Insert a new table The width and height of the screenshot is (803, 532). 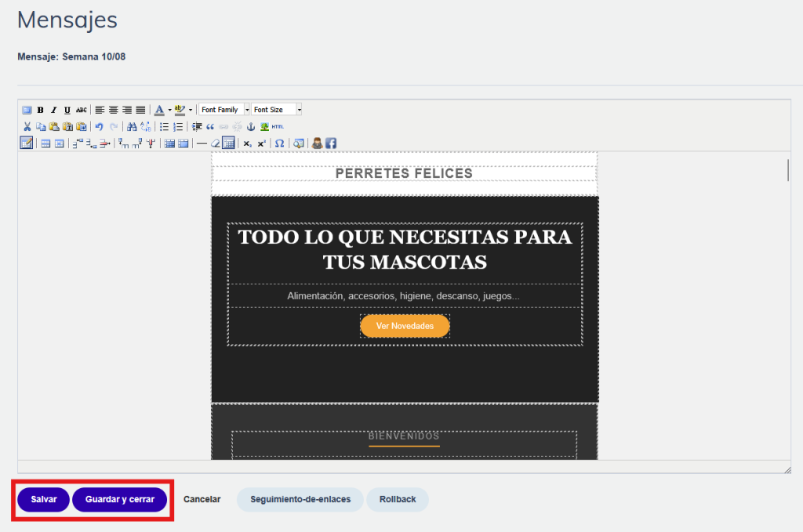(x=228, y=143)
